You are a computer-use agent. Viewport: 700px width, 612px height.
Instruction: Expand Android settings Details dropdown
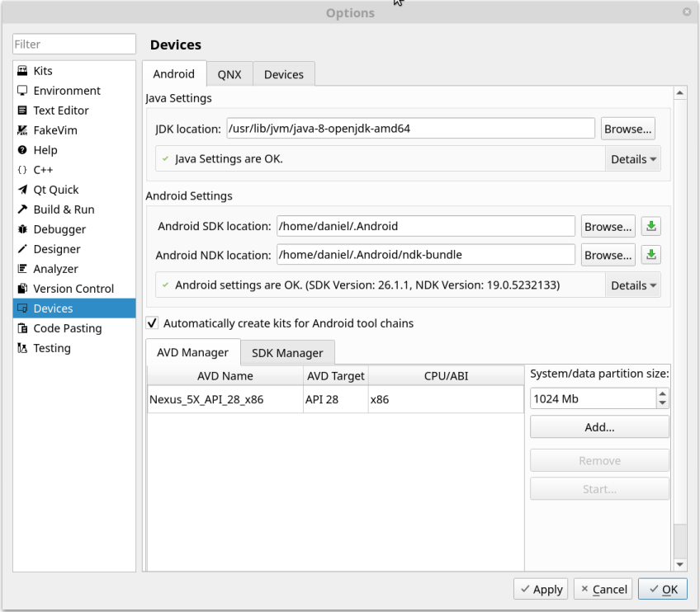(633, 285)
